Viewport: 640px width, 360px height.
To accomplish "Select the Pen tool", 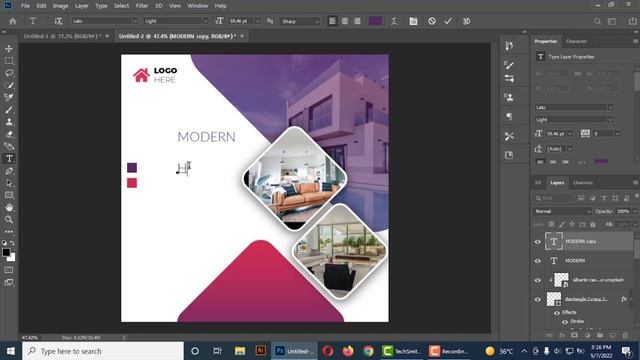I will [x=9, y=171].
